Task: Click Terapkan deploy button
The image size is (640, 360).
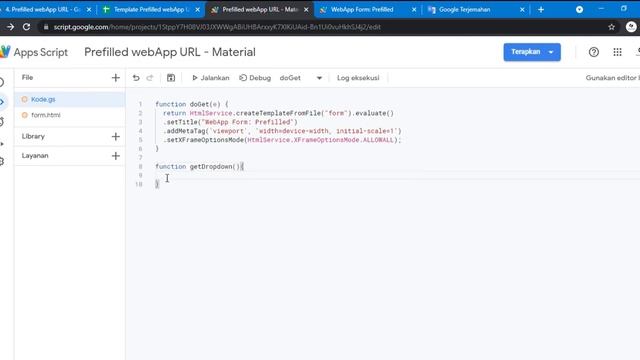Action: click(x=532, y=52)
